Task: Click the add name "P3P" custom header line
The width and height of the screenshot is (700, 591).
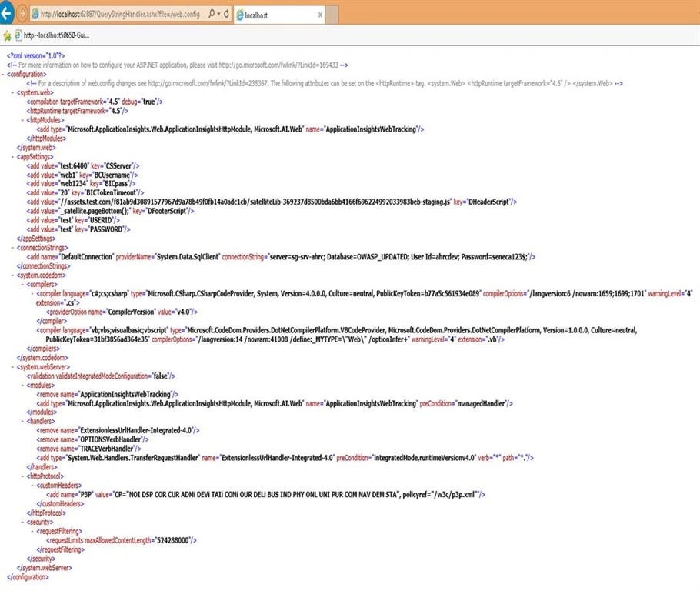Action: pyautogui.click(x=265, y=495)
